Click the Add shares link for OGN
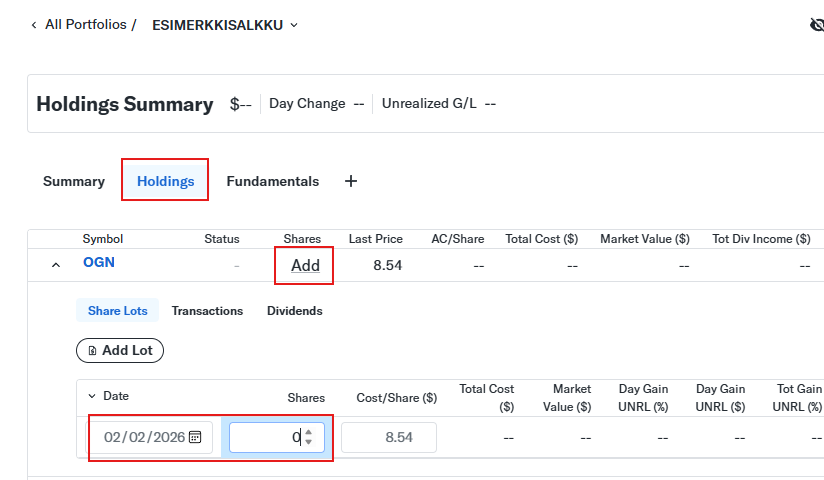The height and width of the screenshot is (480, 824). click(305, 265)
